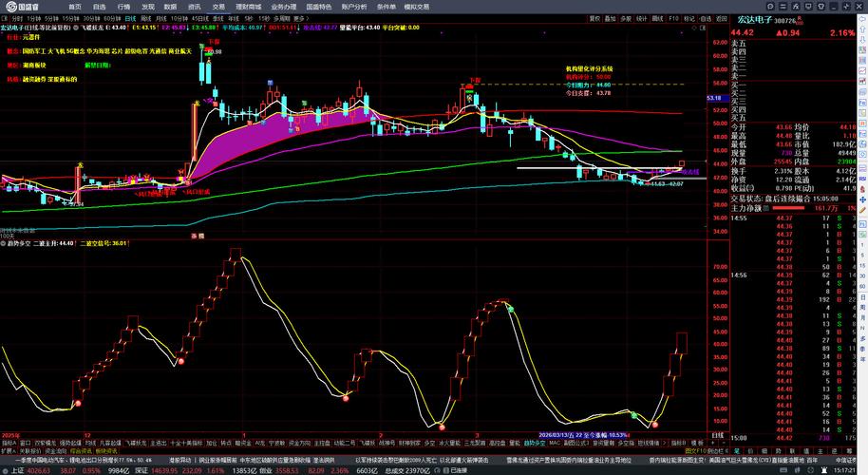Screen dimensions: 868x475
Task: Open the 理财商城 menu
Action: (248, 7)
